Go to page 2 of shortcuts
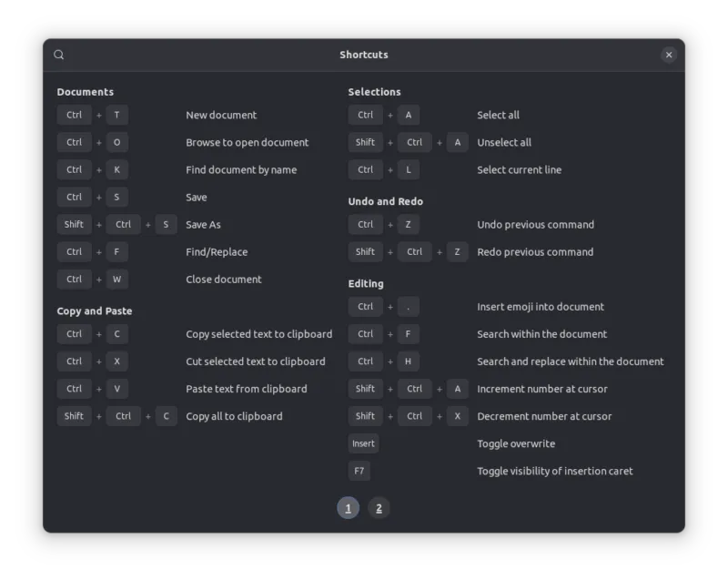The height and width of the screenshot is (580, 728). pyautogui.click(x=379, y=507)
